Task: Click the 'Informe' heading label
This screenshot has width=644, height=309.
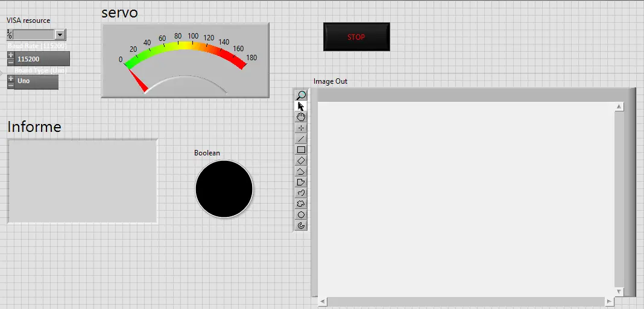Action: (34, 126)
